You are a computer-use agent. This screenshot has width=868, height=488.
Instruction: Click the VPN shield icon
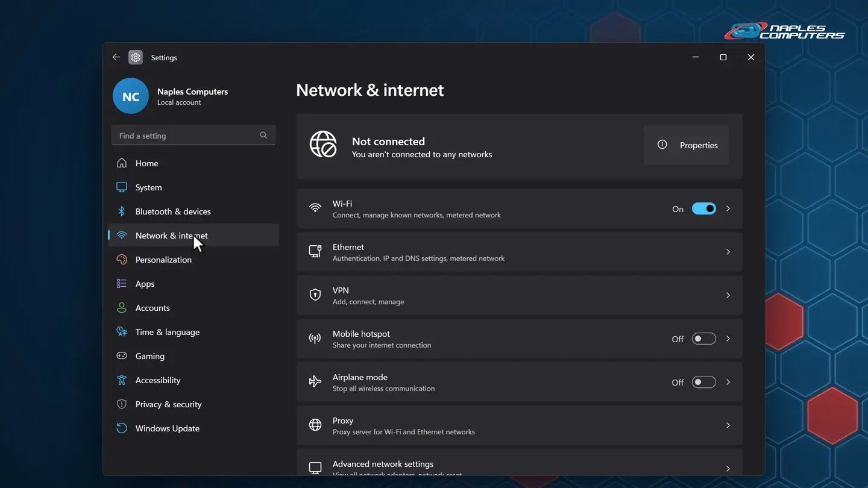(315, 295)
